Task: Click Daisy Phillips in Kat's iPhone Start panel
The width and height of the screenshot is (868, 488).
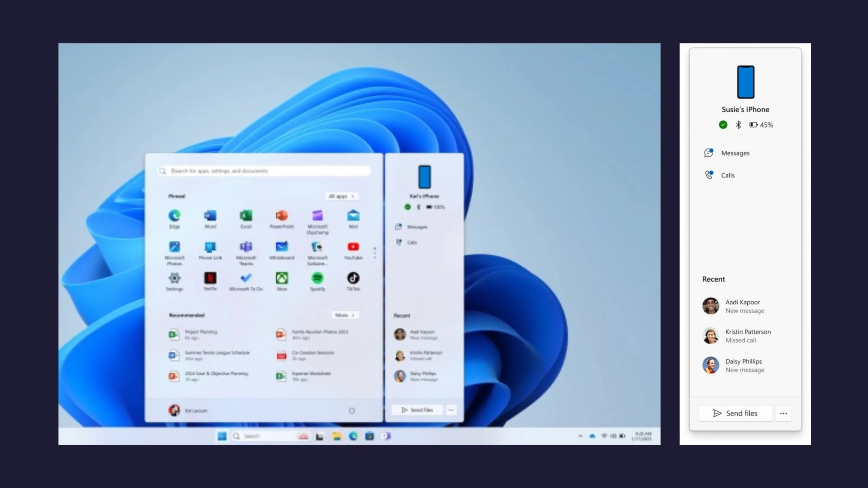Action: (x=416, y=376)
